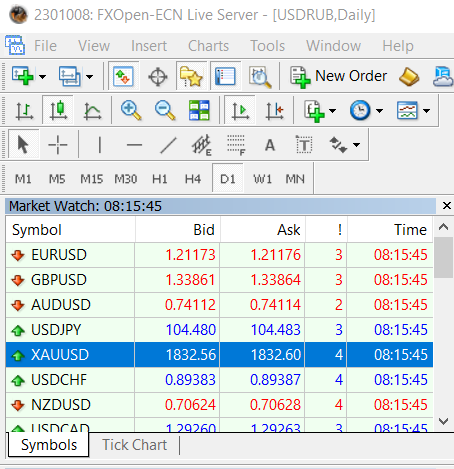
Task: Select the H4 timeframe button
Action: (x=193, y=179)
